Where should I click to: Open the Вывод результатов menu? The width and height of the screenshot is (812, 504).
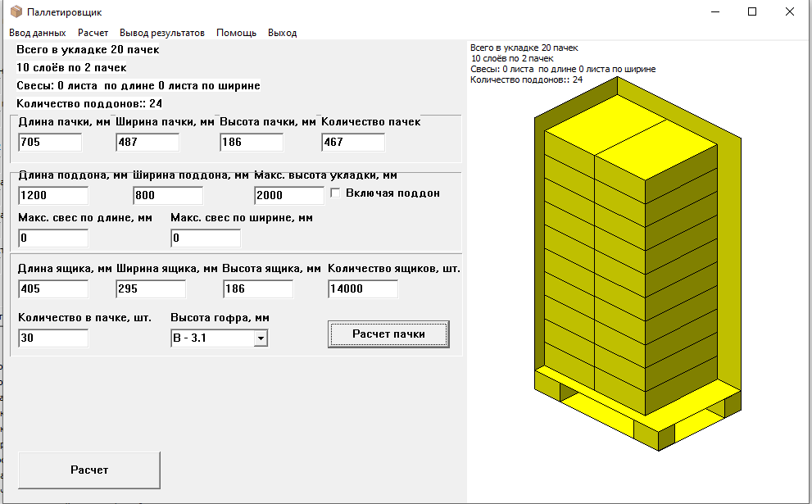[x=162, y=33]
